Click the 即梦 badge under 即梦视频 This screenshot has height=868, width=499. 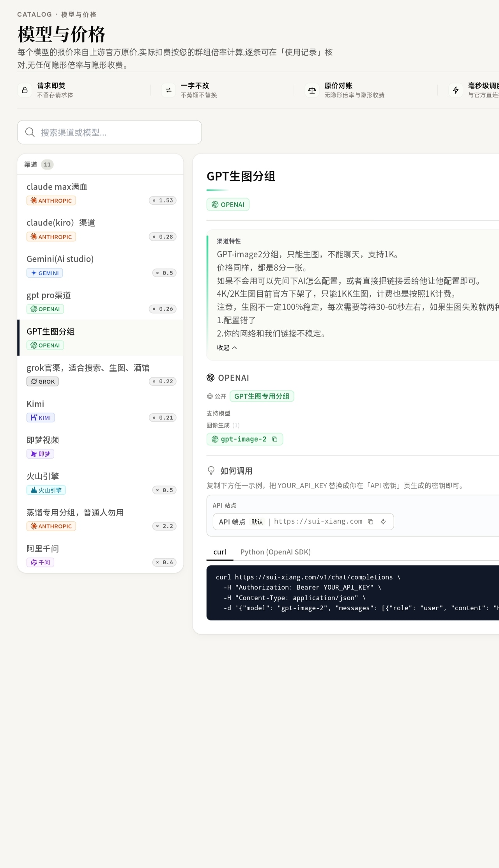click(x=40, y=454)
